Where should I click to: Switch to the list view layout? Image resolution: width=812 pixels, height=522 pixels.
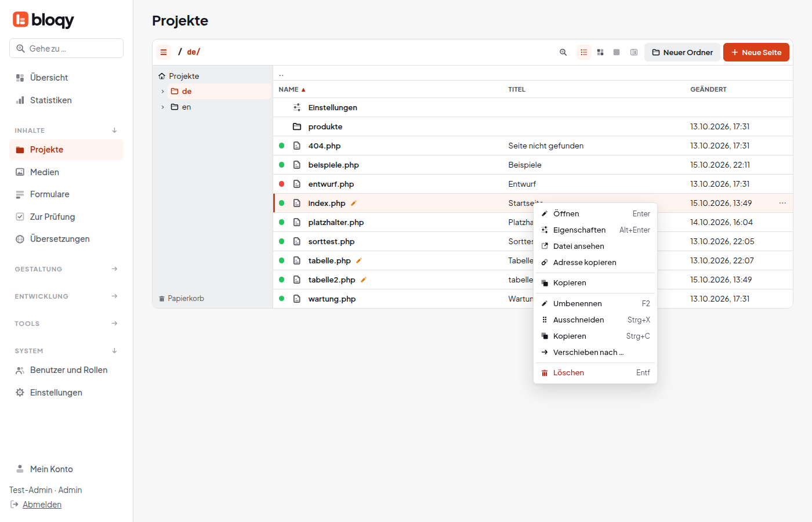pos(584,52)
